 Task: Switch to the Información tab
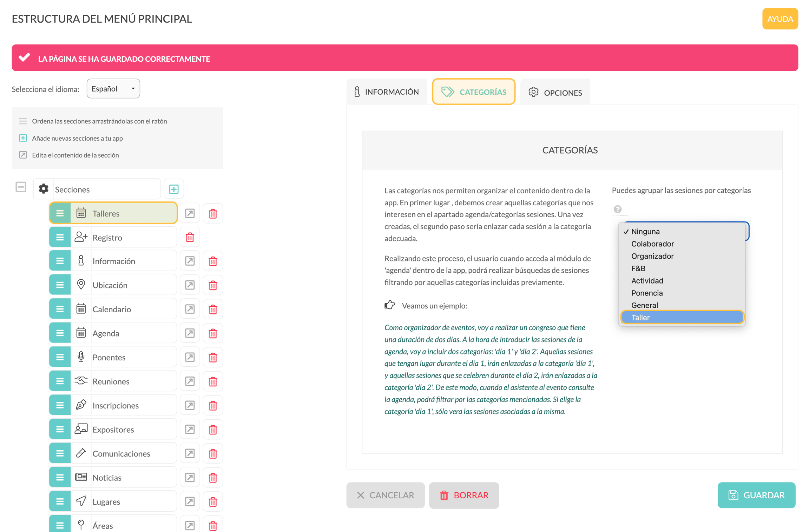coord(387,92)
